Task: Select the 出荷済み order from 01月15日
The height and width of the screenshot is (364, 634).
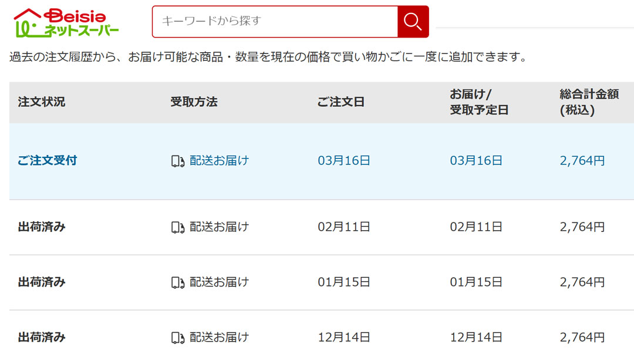Action: pyautogui.click(x=42, y=282)
